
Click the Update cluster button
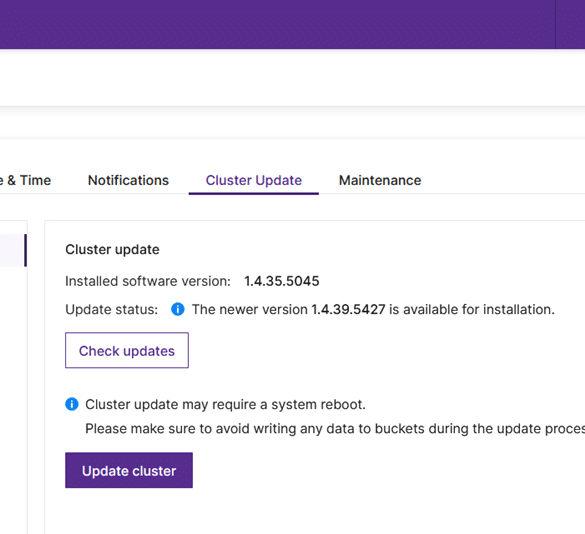click(x=129, y=470)
